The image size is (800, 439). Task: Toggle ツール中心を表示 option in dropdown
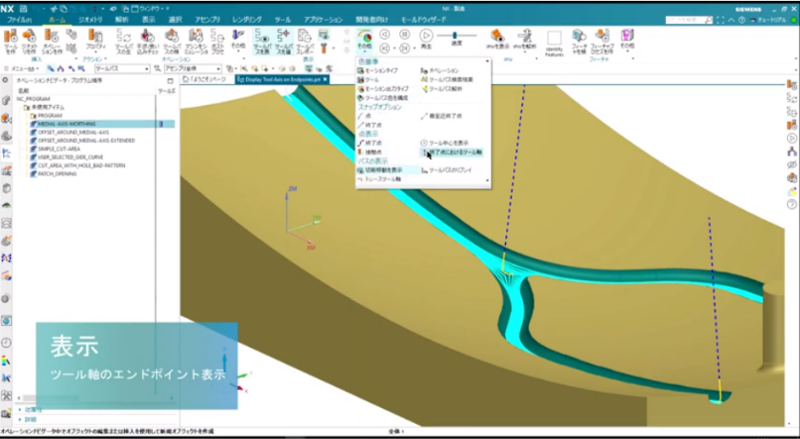(455, 142)
